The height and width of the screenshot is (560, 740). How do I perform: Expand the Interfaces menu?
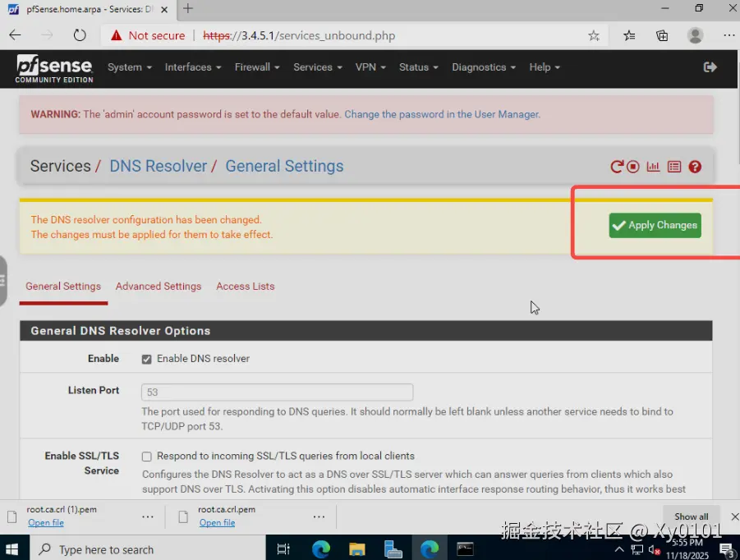[193, 67]
